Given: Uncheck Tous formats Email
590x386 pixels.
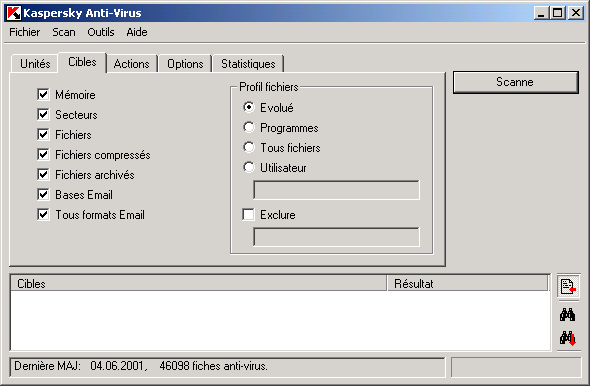Looking at the screenshot, I should click(x=43, y=214).
